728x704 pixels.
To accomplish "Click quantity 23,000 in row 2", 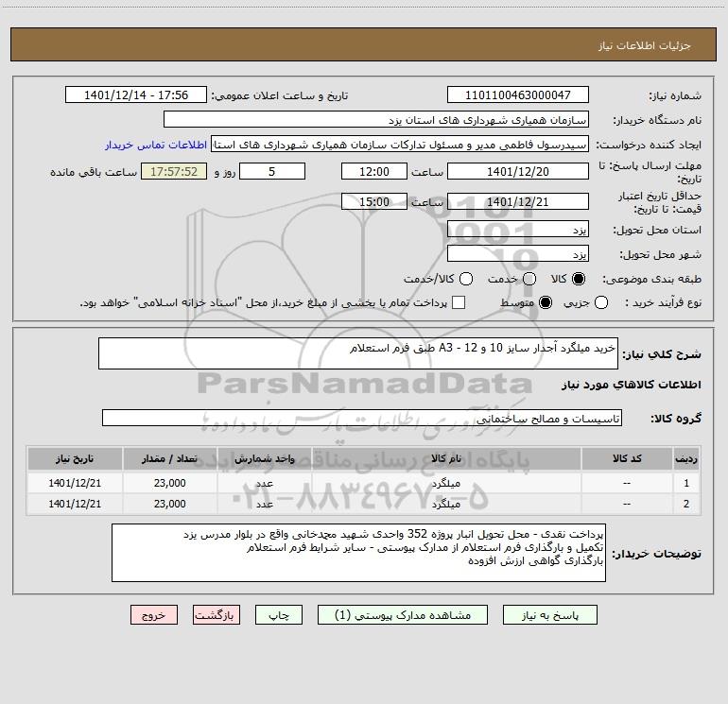I will click(170, 504).
